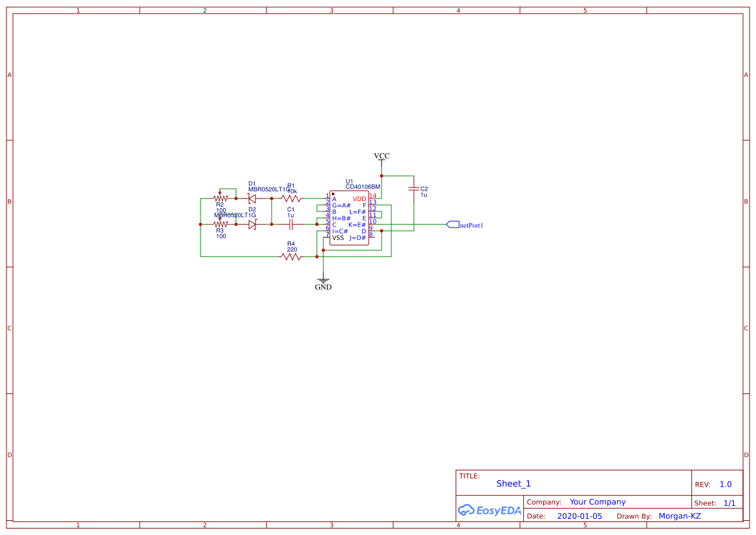Click the L=F# pin label
This screenshot has height=535, width=756.
358,212
